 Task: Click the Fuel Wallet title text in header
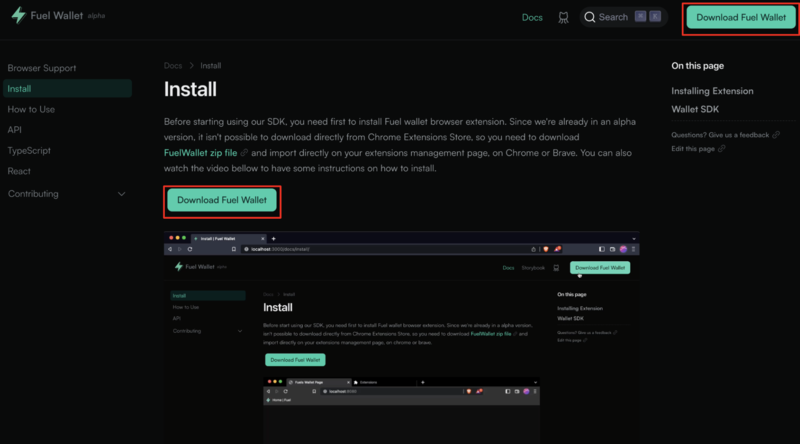coord(57,15)
